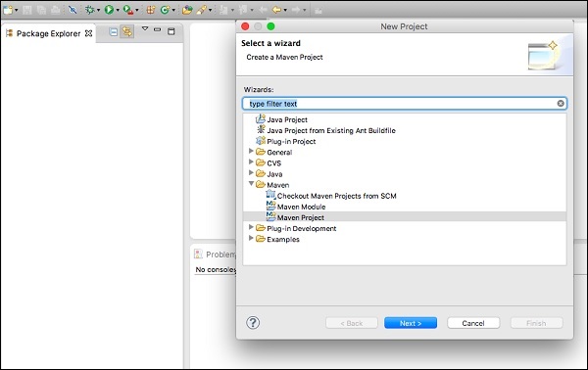The image size is (588, 370).
Task: Open the New toolbar dropdown arrow
Action: (16, 11)
